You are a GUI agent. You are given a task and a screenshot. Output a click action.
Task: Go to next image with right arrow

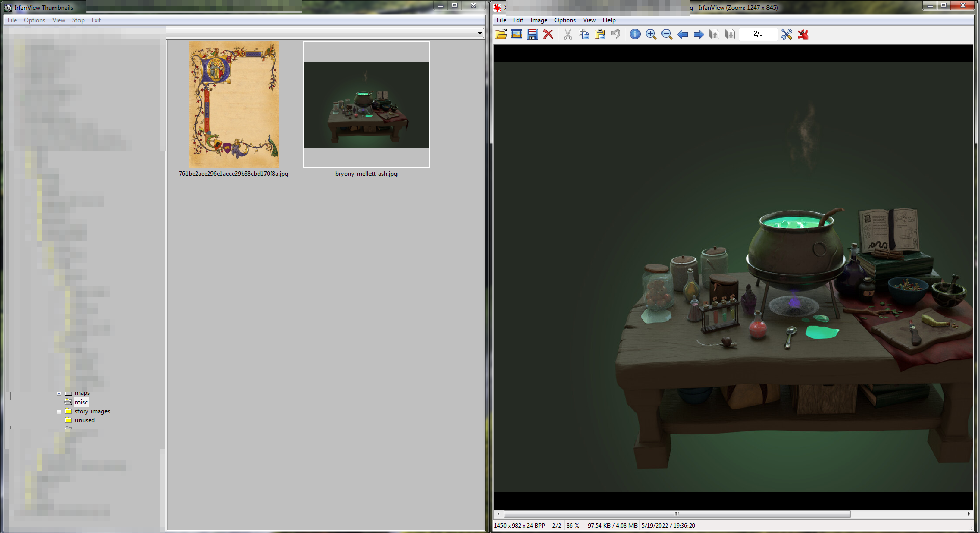pos(699,34)
